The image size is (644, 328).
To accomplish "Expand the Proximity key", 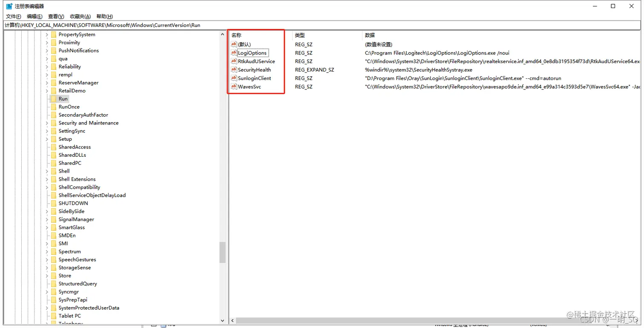I will [47, 43].
